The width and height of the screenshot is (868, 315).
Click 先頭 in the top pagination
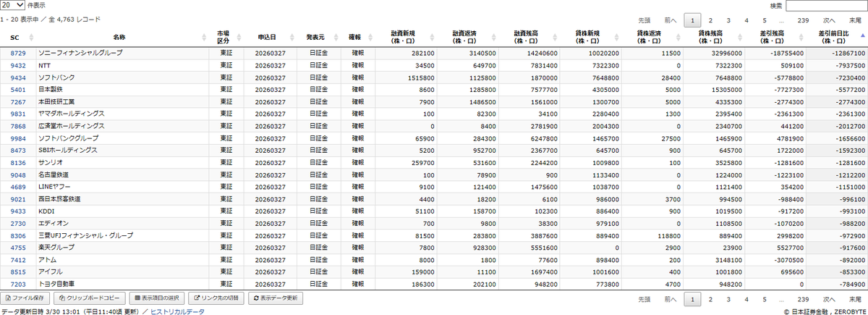point(644,20)
